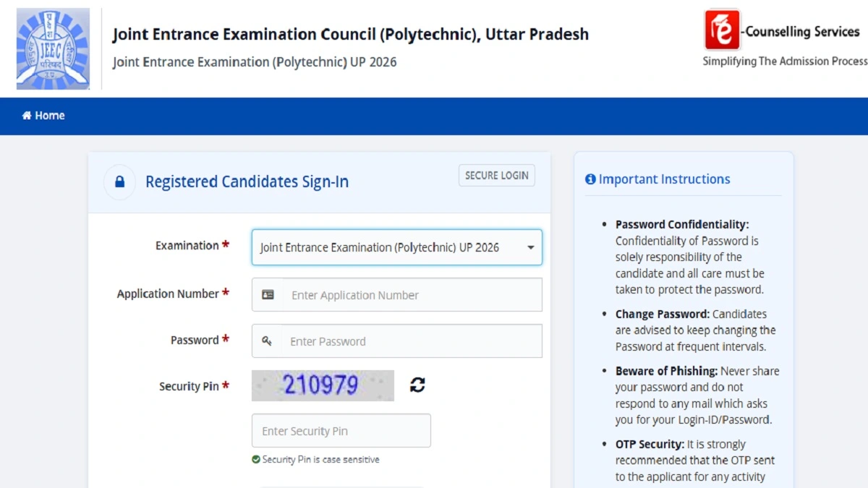
Task: Click the Important Instructions heading
Action: (x=664, y=179)
